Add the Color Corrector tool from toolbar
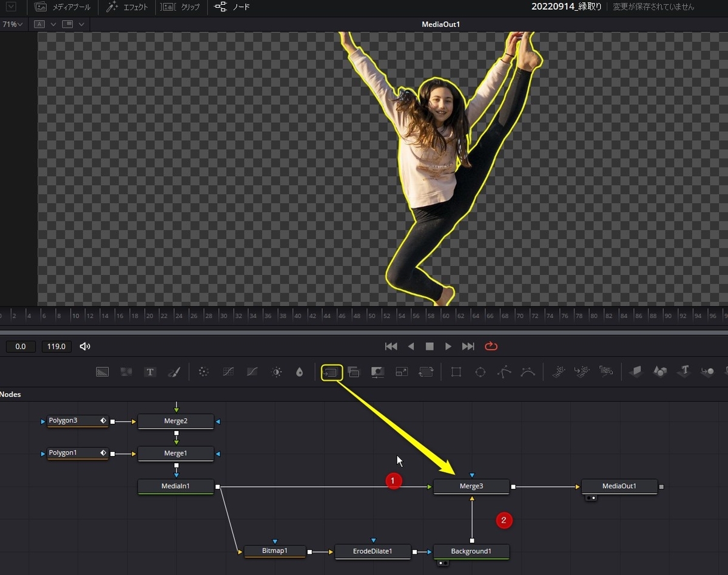Image resolution: width=728 pixels, height=575 pixels. (204, 372)
